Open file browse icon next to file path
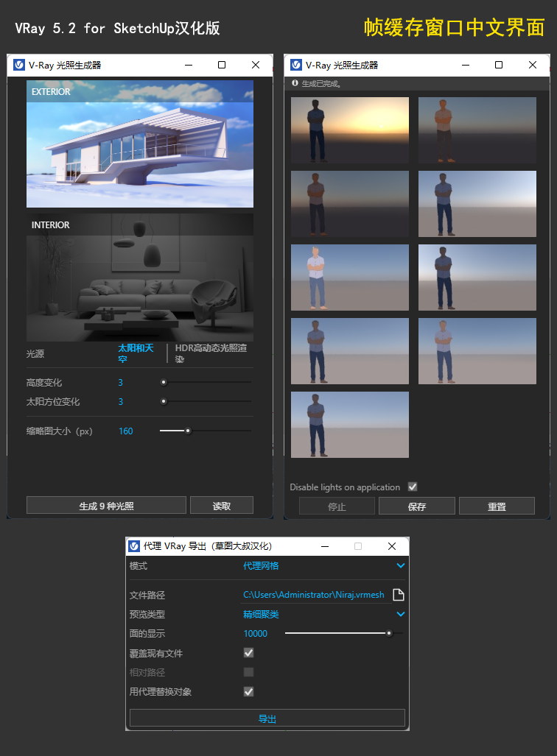The width and height of the screenshot is (557, 756). tap(398, 595)
